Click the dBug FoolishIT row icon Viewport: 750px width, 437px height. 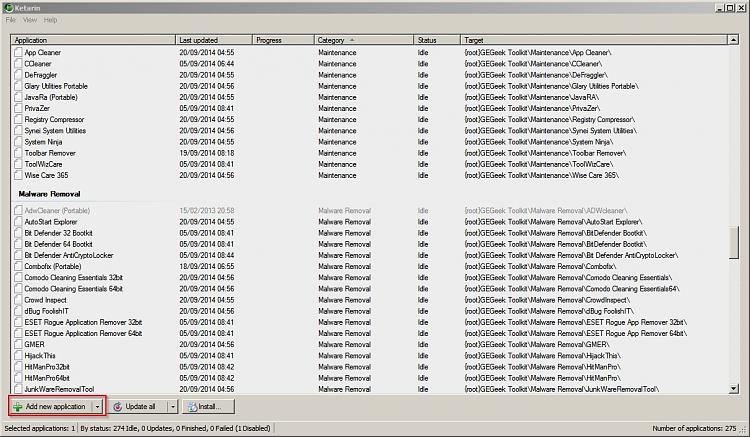pyautogui.click(x=18, y=310)
